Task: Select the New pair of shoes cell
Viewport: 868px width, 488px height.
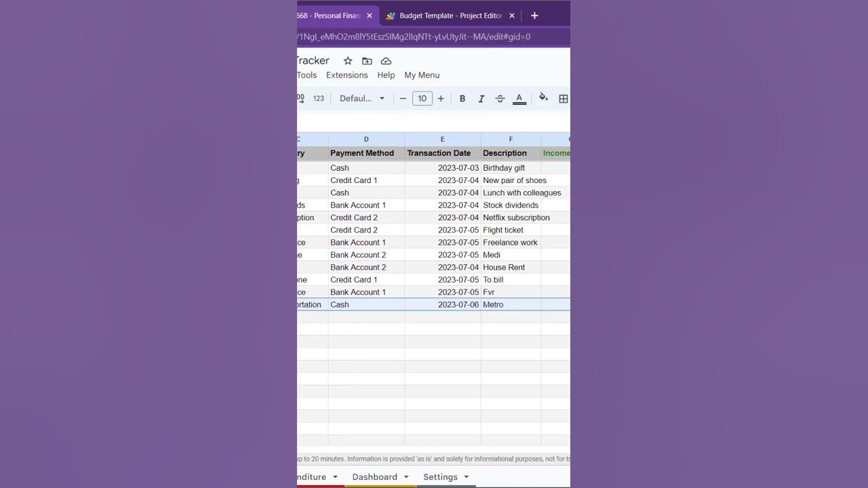Action: (511, 180)
